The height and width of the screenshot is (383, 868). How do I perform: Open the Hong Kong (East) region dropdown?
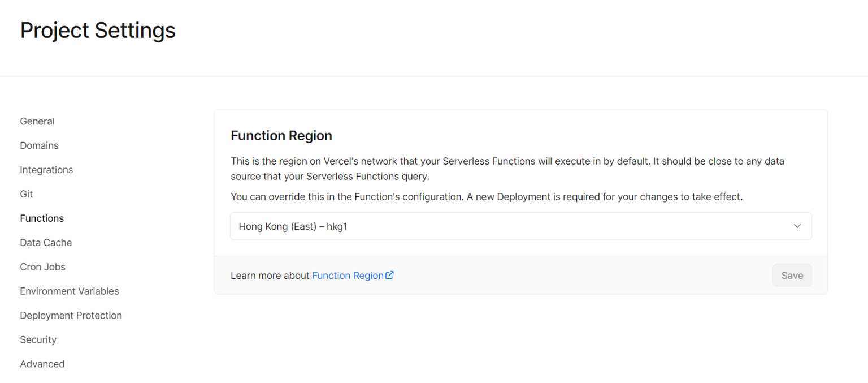(x=520, y=226)
